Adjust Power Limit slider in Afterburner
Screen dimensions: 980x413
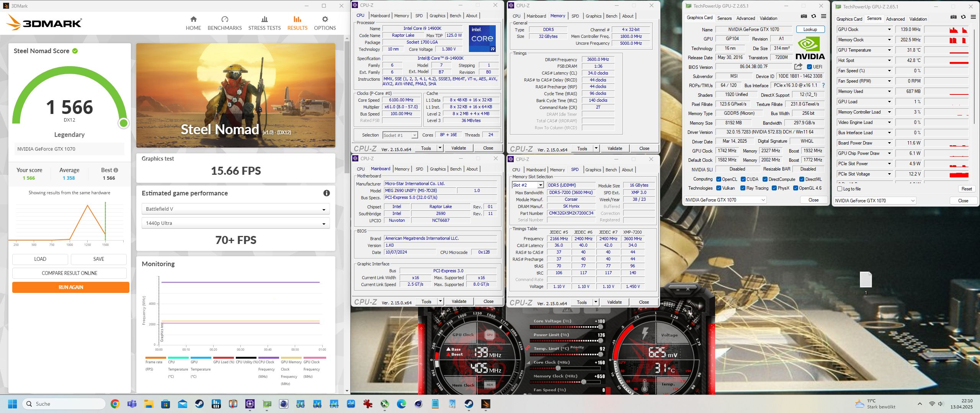point(600,340)
